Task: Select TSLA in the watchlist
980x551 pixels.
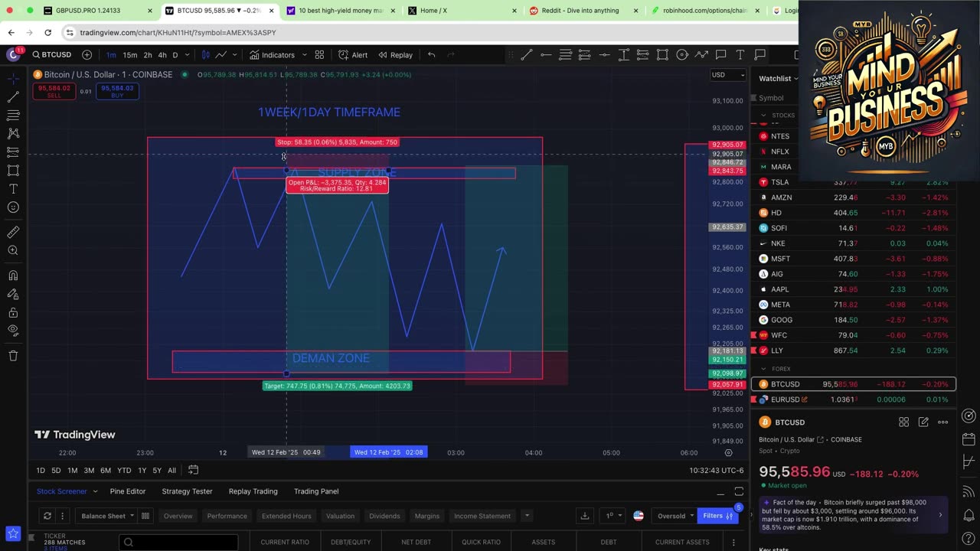Action: coord(854,182)
